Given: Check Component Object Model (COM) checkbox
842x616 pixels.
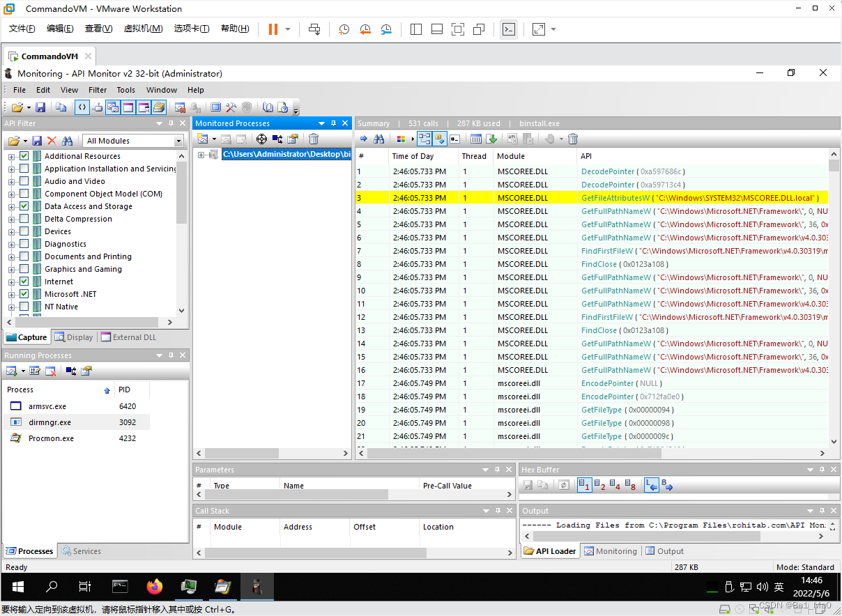Looking at the screenshot, I should pyautogui.click(x=24, y=194).
